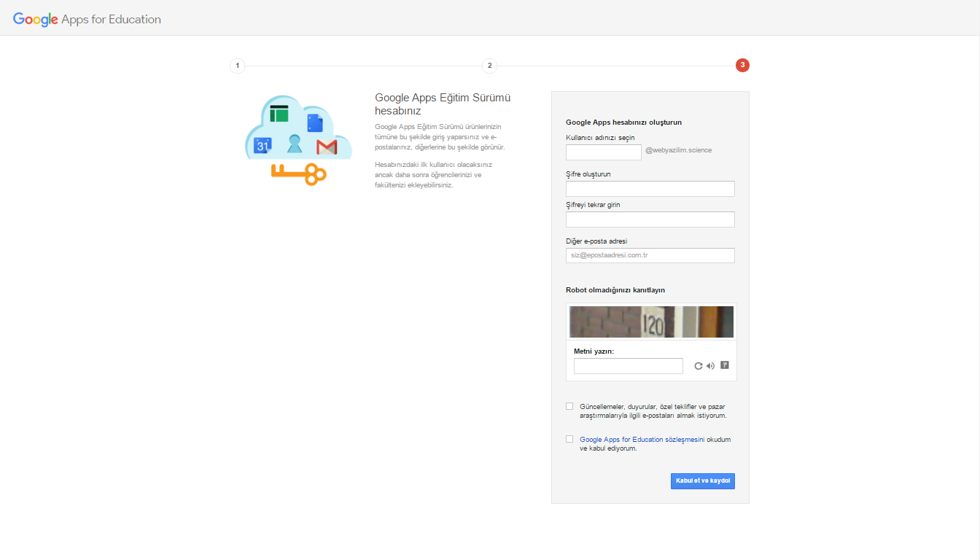Go to step 1 in progress bar
This screenshot has width=980, height=560.
[x=237, y=66]
